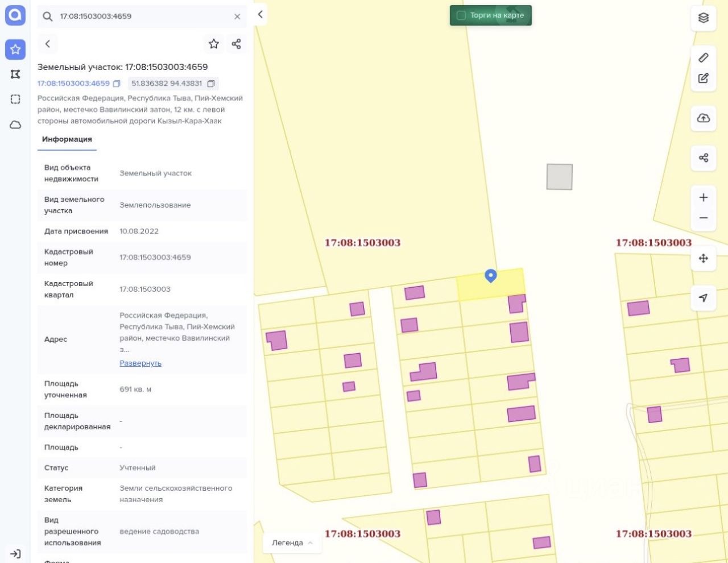Click the Земельный участок title heading
The width and height of the screenshot is (728, 563).
pyautogui.click(x=123, y=67)
